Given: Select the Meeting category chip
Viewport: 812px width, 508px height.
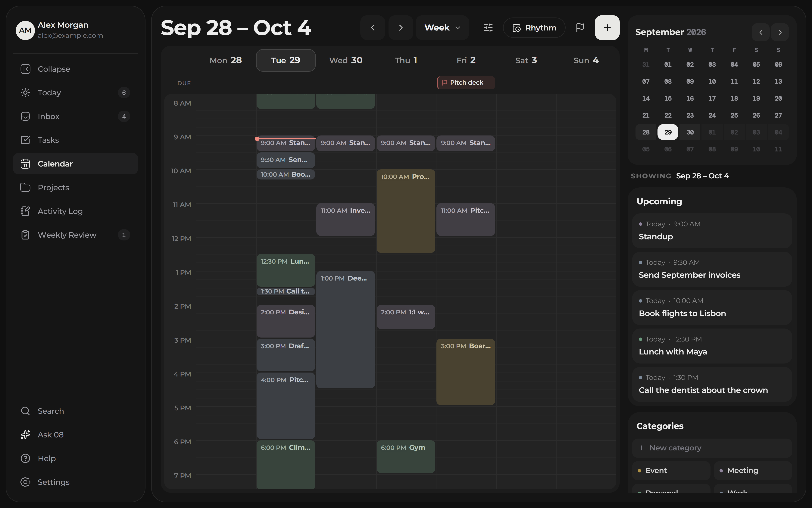Looking at the screenshot, I should pyautogui.click(x=753, y=470).
